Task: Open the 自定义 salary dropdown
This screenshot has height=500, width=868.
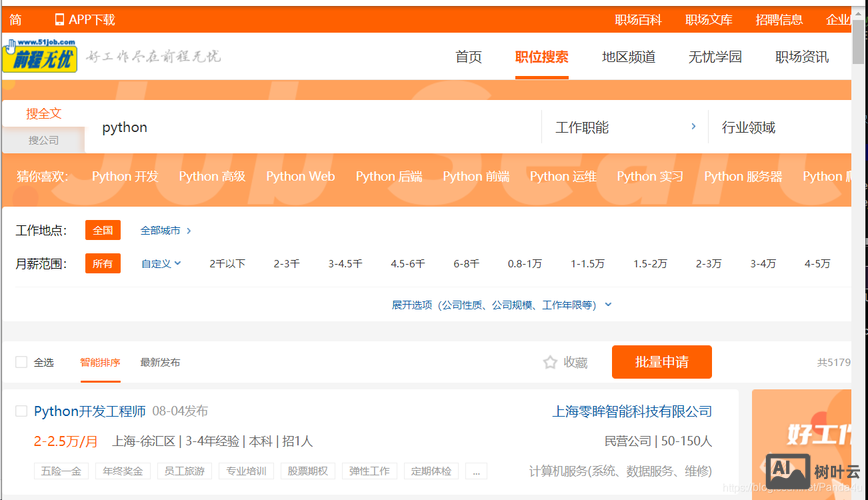Action: tap(161, 264)
